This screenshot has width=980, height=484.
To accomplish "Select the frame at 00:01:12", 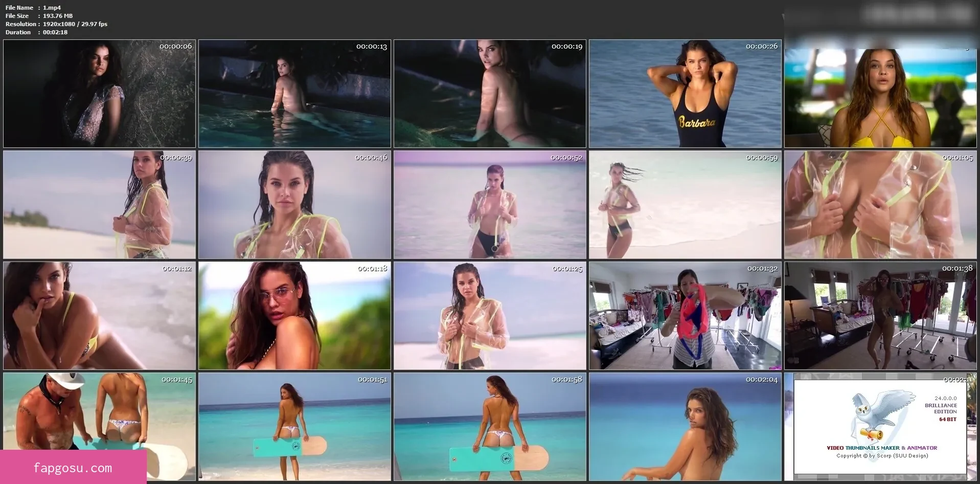I will (99, 316).
